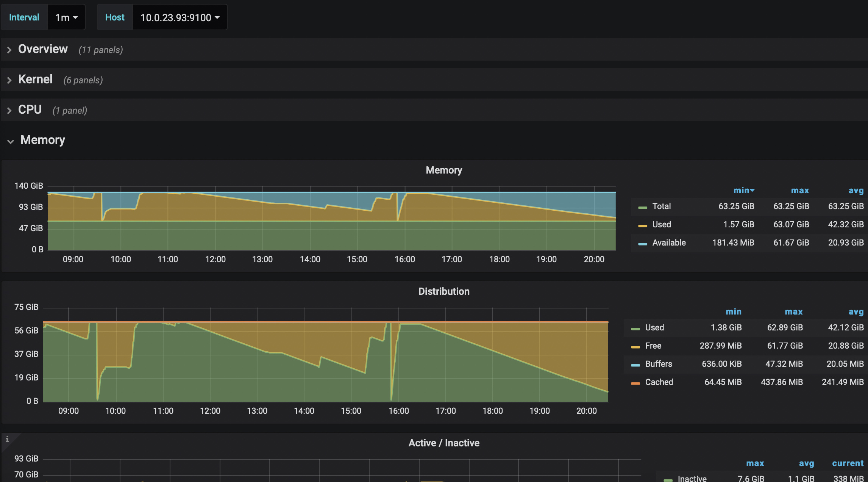Screen dimensions: 868x482
Task: Click green color swatch of Inactive series
Action: (x=668, y=479)
